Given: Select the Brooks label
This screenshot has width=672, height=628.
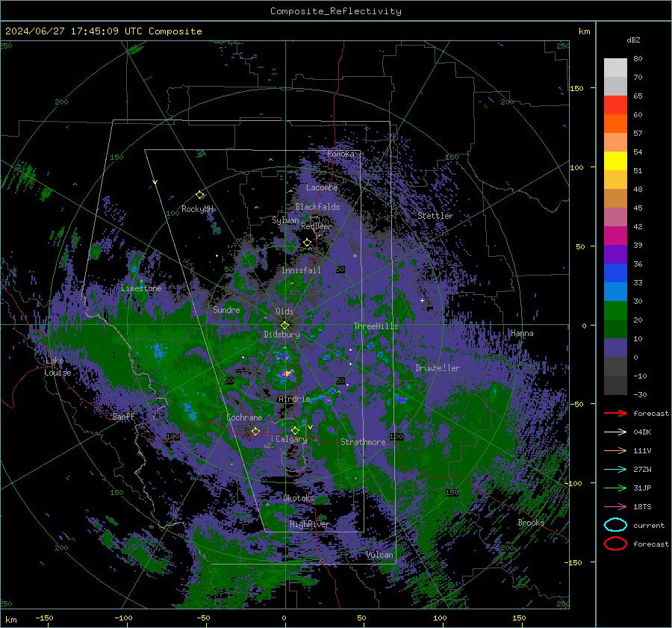Looking at the screenshot, I should point(531,523).
